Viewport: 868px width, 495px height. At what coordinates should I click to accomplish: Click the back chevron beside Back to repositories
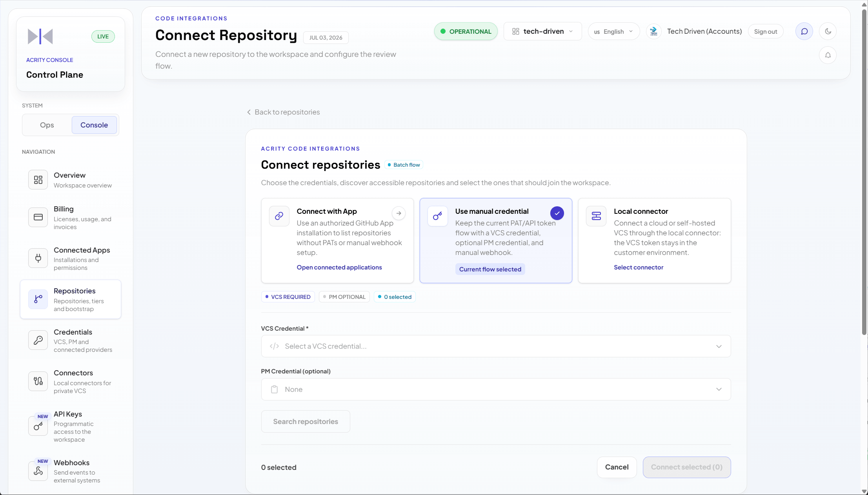click(x=249, y=112)
